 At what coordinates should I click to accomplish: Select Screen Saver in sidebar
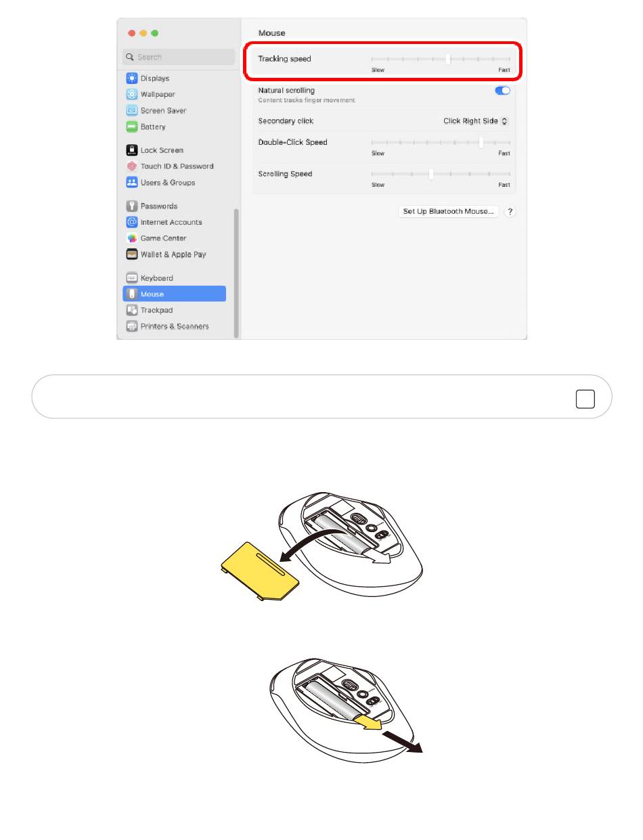174,111
